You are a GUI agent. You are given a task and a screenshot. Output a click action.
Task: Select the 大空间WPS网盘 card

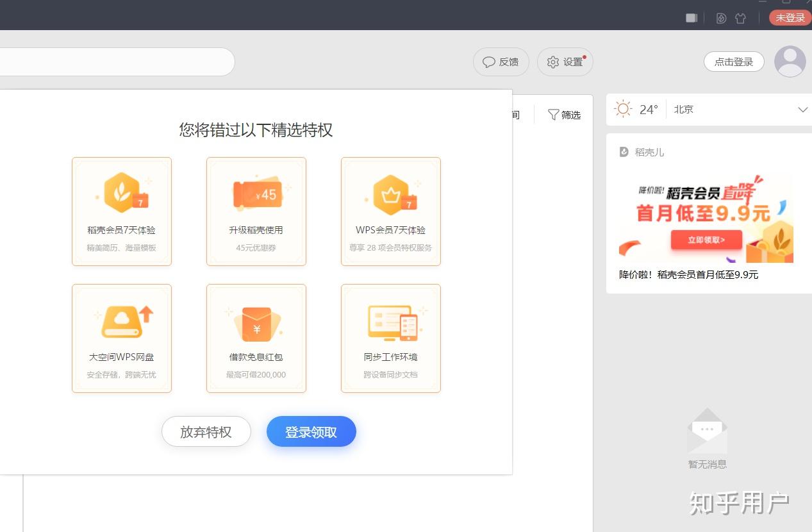pos(122,338)
